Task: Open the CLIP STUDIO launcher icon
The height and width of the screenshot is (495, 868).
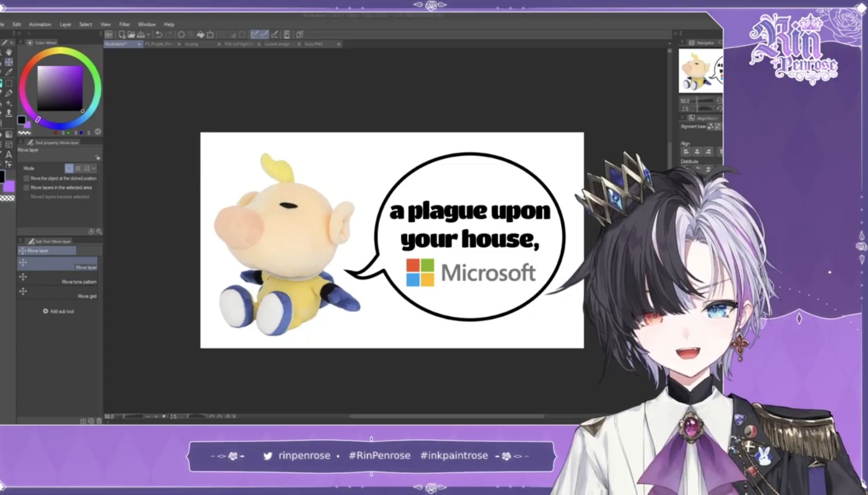Action: click(x=109, y=34)
